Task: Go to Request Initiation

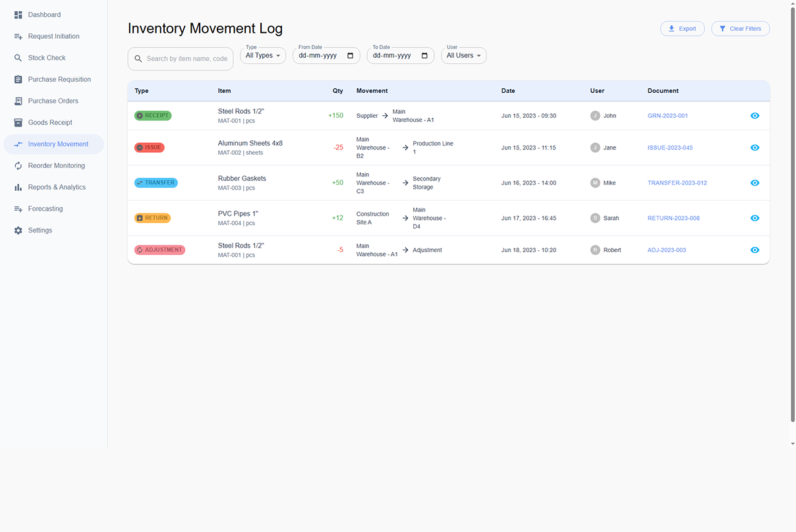Action: coord(53,36)
